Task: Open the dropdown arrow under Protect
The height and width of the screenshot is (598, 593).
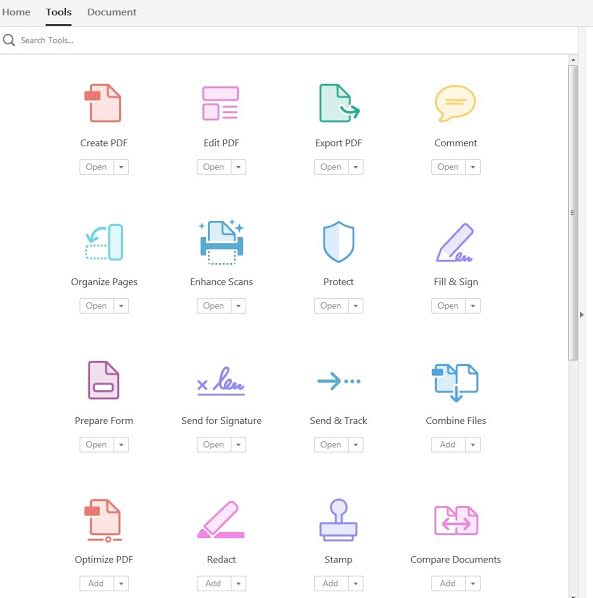Action: [356, 306]
